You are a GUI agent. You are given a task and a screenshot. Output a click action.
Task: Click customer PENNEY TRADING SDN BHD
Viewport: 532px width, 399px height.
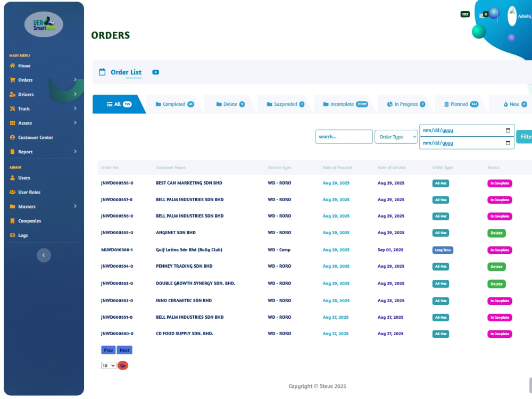coord(184,267)
